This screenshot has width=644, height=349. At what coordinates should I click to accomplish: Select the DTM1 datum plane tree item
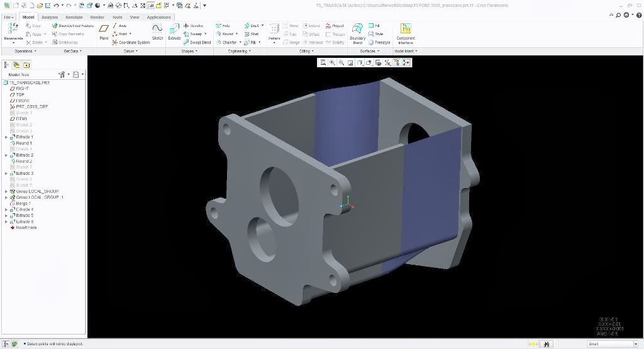[18, 119]
